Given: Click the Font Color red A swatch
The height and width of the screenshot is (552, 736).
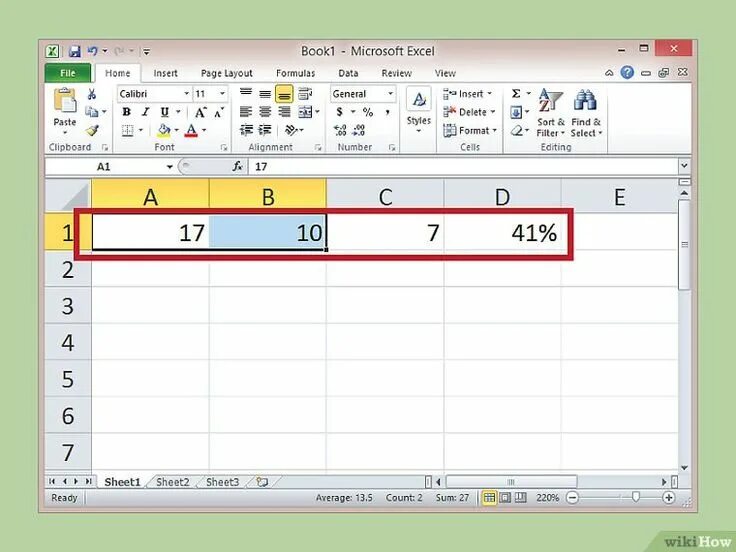Looking at the screenshot, I should pos(191,130).
